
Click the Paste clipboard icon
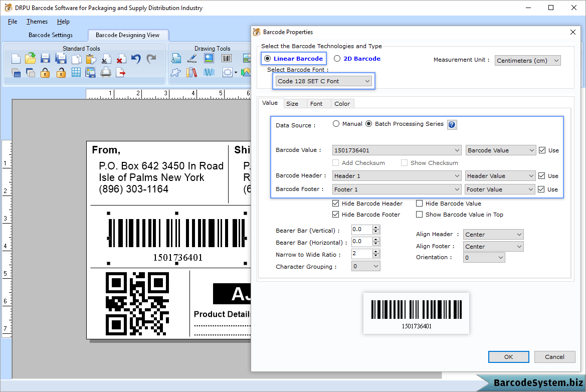[91, 59]
